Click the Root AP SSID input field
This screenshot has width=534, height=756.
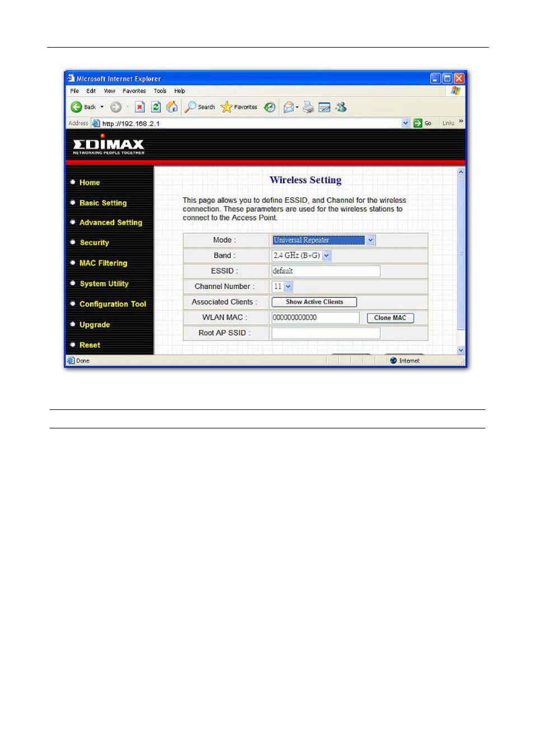(x=325, y=333)
